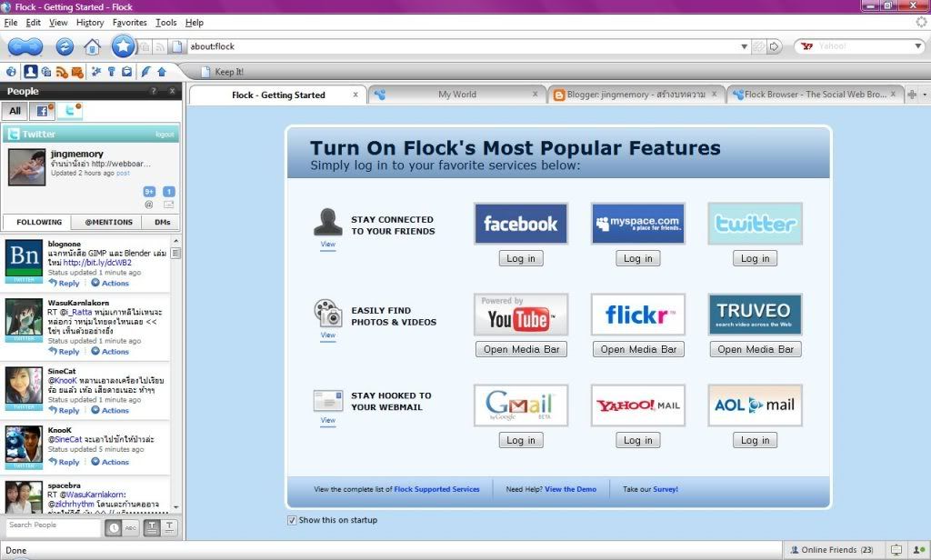Expand Actions for SineCat's tweet
Screen dimensions: 931x560
110,410
